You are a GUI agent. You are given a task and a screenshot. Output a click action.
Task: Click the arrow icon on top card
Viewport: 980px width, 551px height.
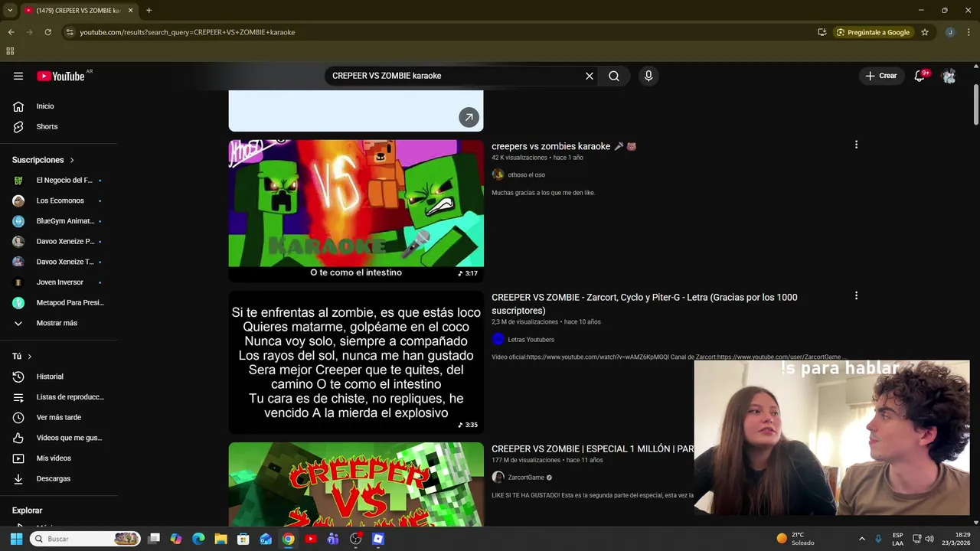[x=469, y=117]
